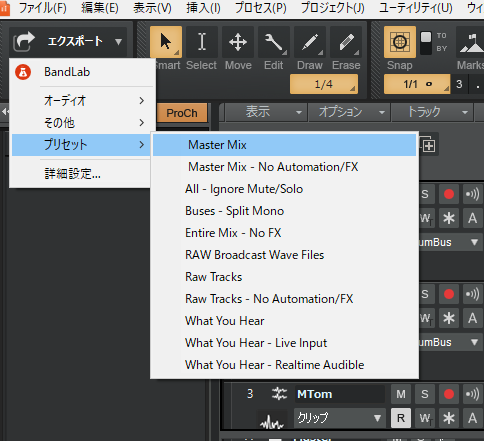Screen dimensions: 484x441
Task: Choose the Raw Tracks preset
Action: [284, 277]
